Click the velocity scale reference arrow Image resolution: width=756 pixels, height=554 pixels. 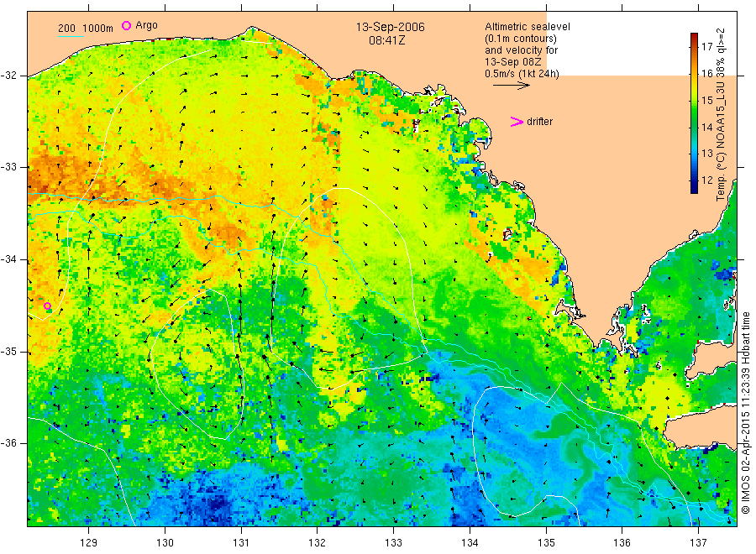pos(511,86)
